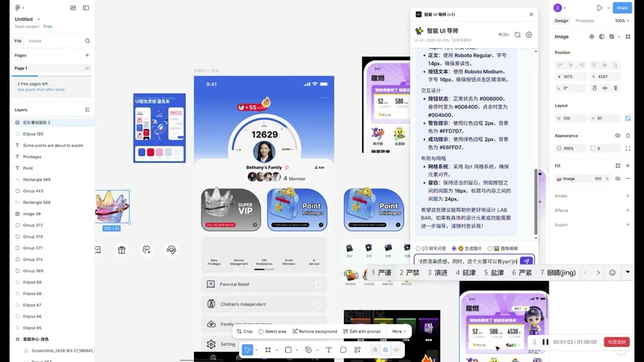Toggle the sidebar layout icon
The height and width of the screenshot is (362, 644).
[86, 8]
